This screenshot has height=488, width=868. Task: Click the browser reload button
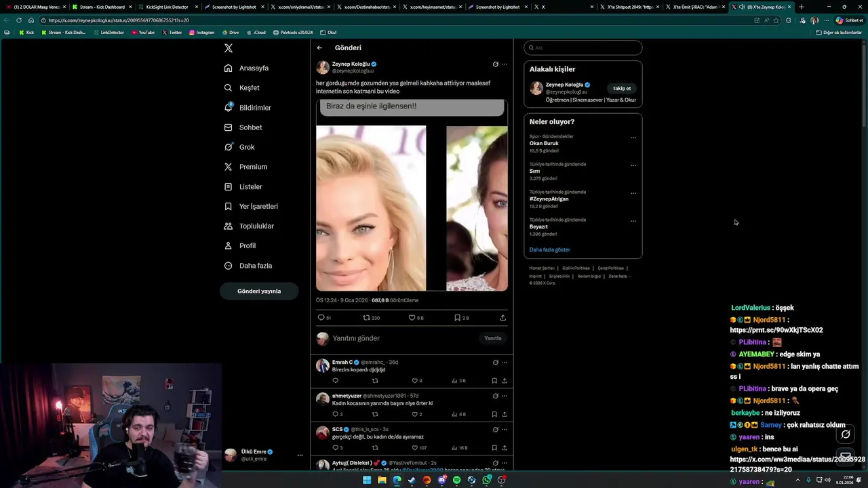(19, 20)
